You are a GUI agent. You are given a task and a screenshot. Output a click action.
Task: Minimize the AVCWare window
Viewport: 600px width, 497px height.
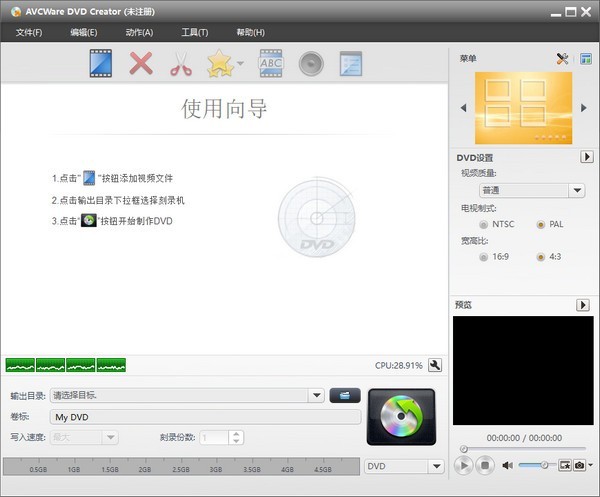point(556,13)
